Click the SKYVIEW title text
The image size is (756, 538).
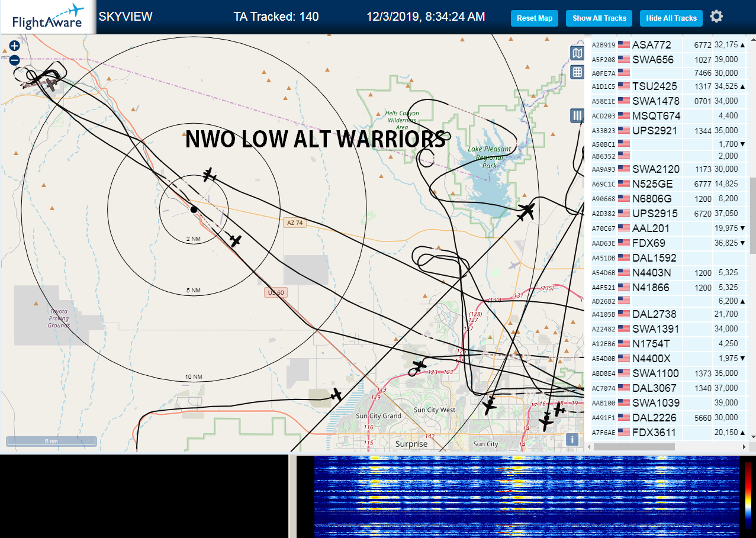point(126,17)
